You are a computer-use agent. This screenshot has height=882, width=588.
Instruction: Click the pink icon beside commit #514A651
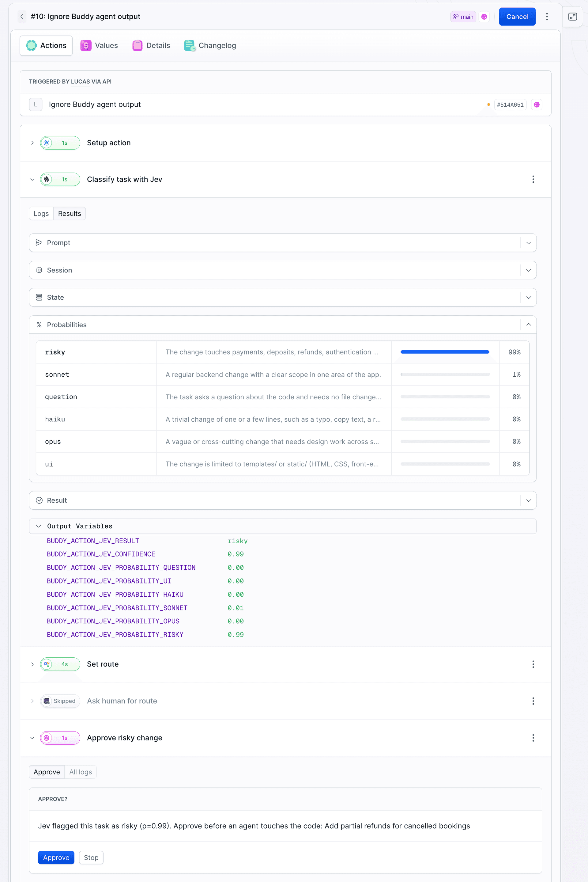pyautogui.click(x=537, y=105)
